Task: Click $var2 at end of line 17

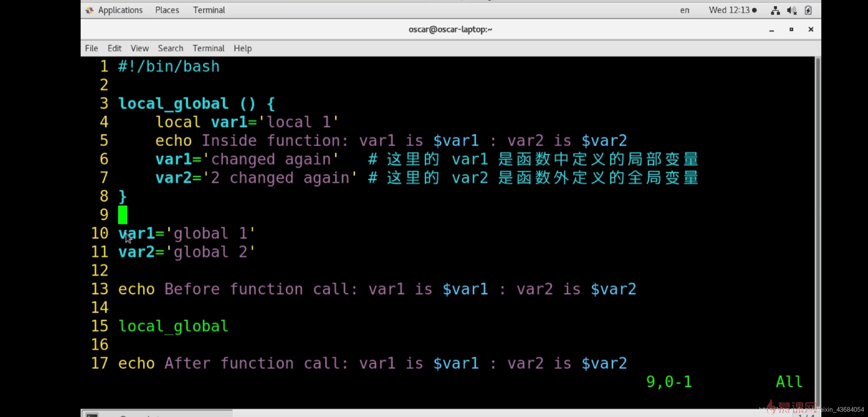Action: (x=604, y=363)
